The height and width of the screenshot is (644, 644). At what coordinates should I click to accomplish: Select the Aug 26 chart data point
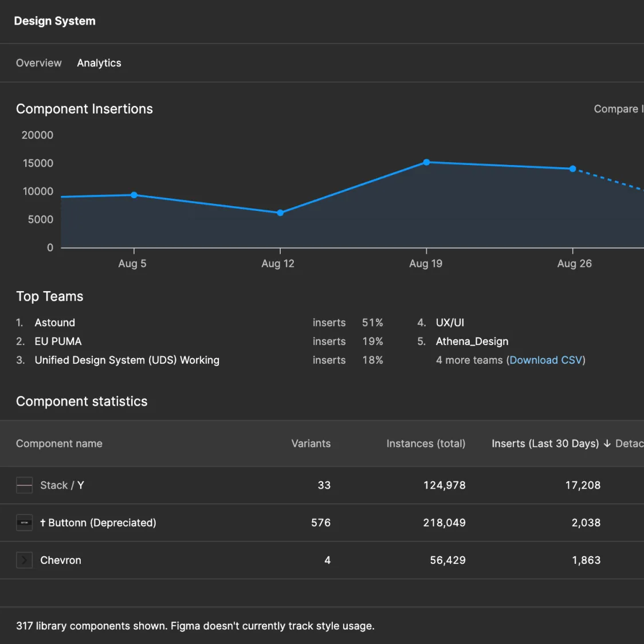(572, 169)
